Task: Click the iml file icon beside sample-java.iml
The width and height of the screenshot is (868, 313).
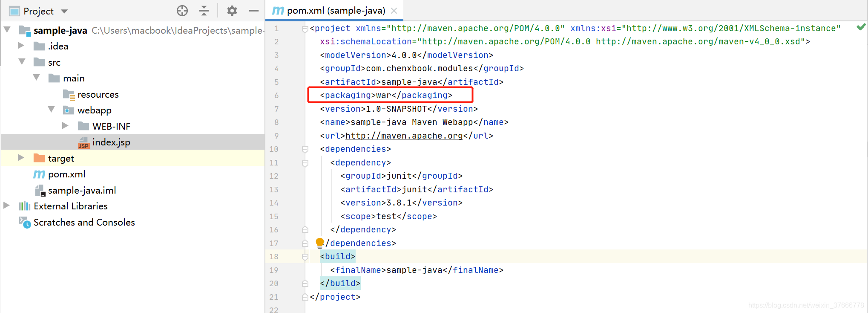Action: [40, 190]
